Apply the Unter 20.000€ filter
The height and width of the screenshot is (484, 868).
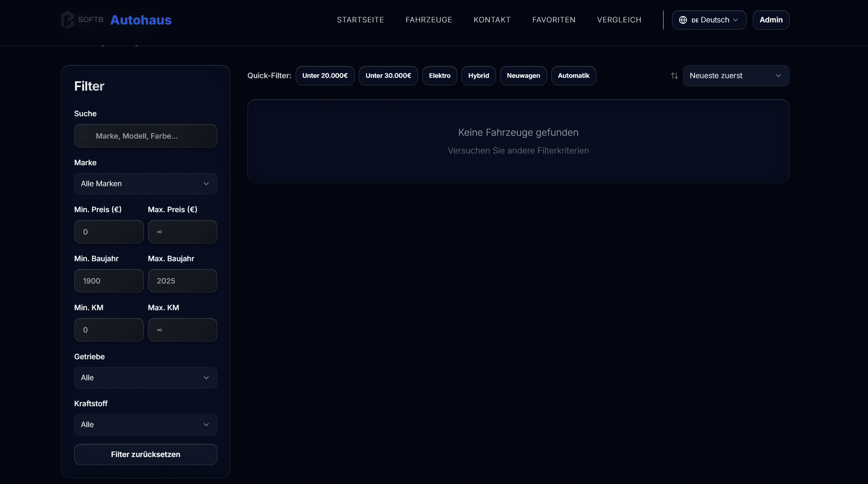324,76
